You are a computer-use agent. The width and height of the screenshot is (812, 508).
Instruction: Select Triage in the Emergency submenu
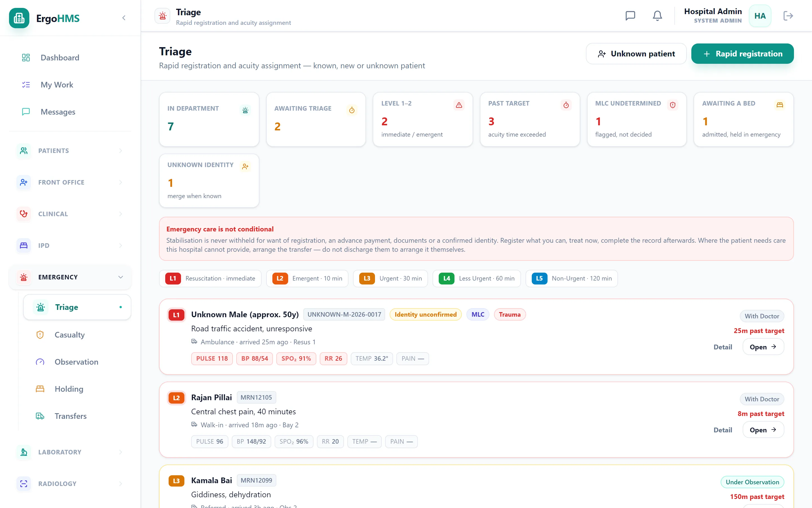tap(77, 307)
